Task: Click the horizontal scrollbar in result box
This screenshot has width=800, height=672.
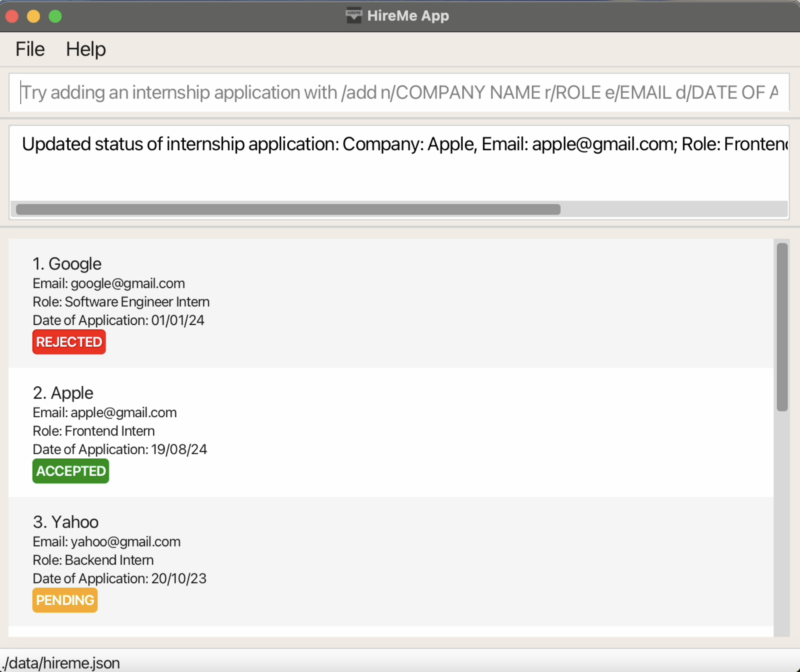Action: pyautogui.click(x=288, y=209)
